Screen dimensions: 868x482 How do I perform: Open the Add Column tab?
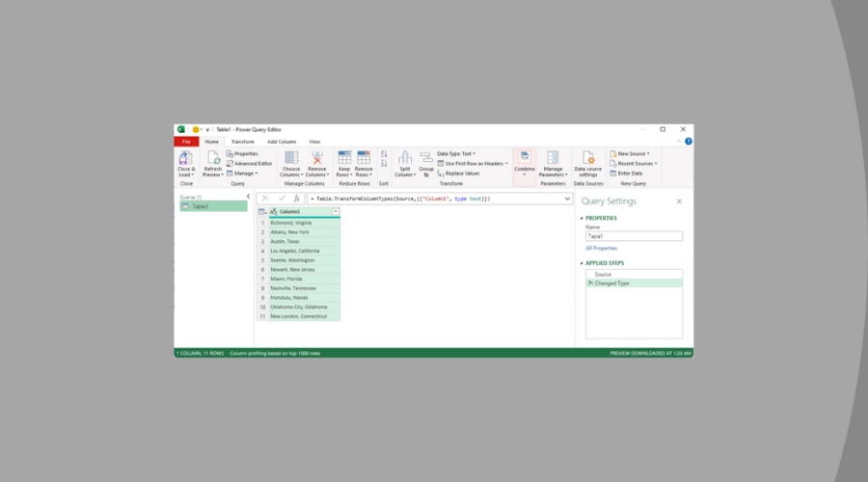tap(281, 142)
